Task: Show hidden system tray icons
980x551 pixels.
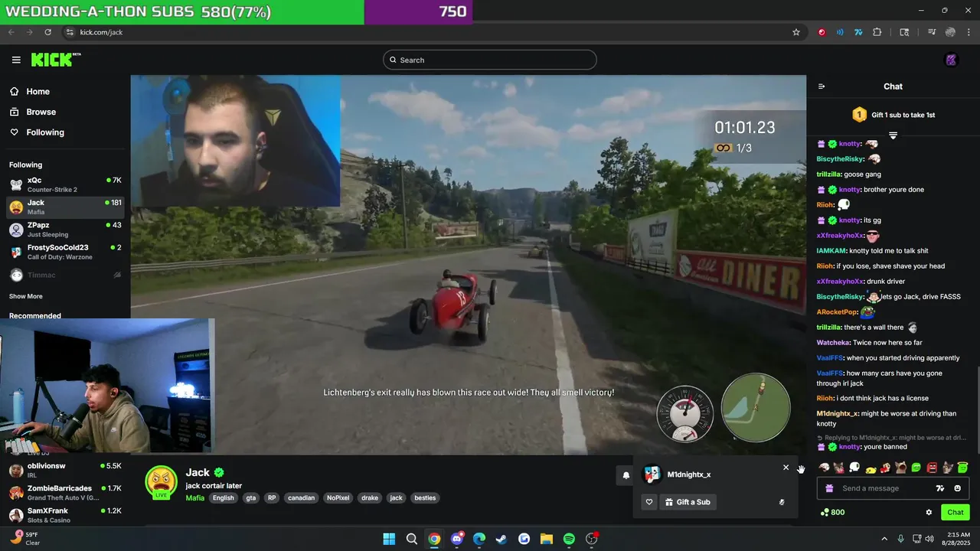Action: click(x=884, y=539)
